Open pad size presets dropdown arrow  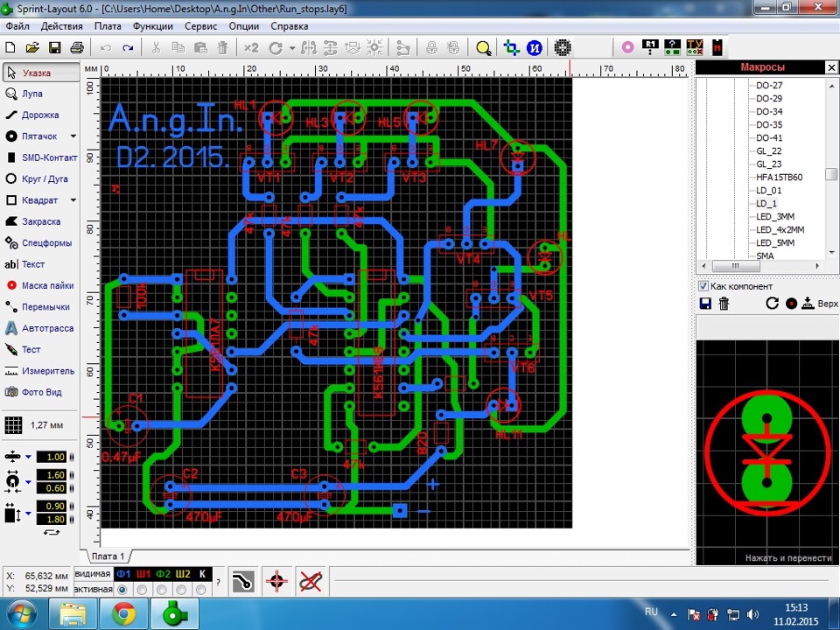(x=28, y=481)
